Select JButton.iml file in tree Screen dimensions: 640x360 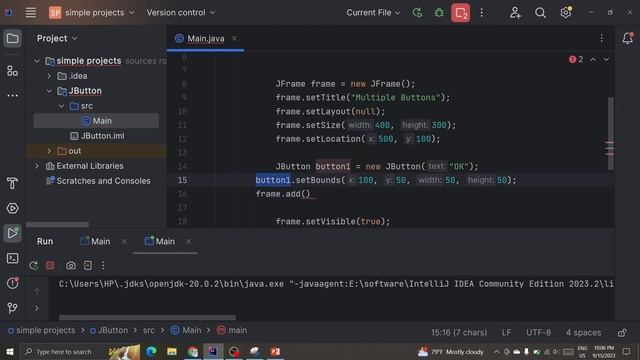97,136
